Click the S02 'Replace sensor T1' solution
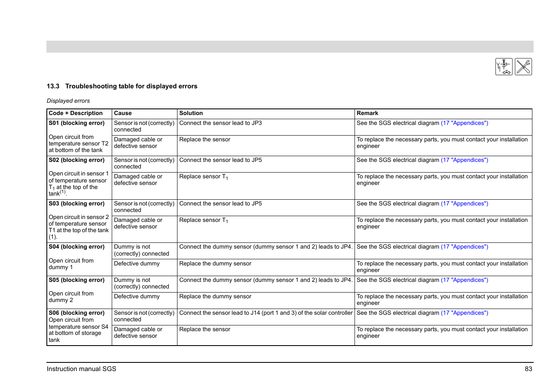 click(204, 177)
